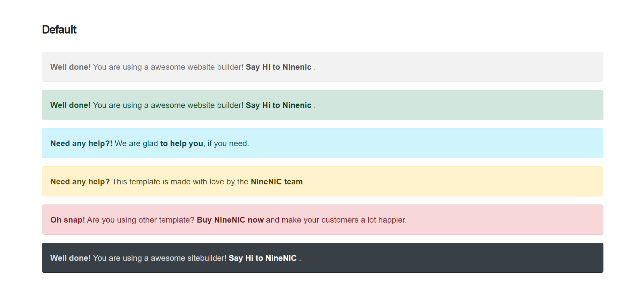
Task: Click "awesome sitebuilder!" text in dark alert
Action: point(189,258)
